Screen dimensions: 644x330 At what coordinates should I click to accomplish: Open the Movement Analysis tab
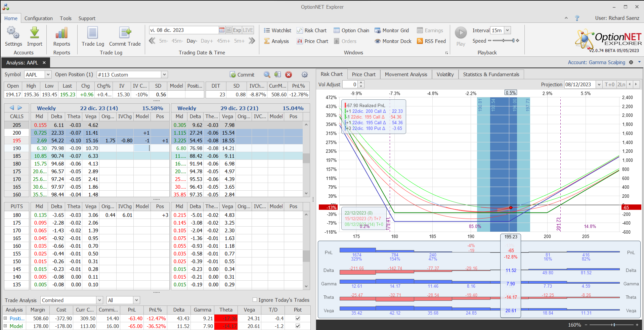406,75
